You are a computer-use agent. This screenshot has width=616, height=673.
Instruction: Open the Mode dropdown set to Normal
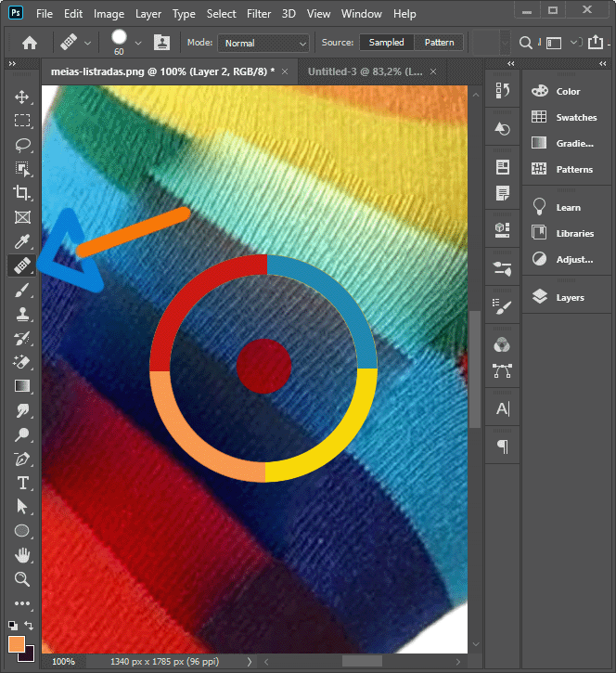tap(263, 44)
